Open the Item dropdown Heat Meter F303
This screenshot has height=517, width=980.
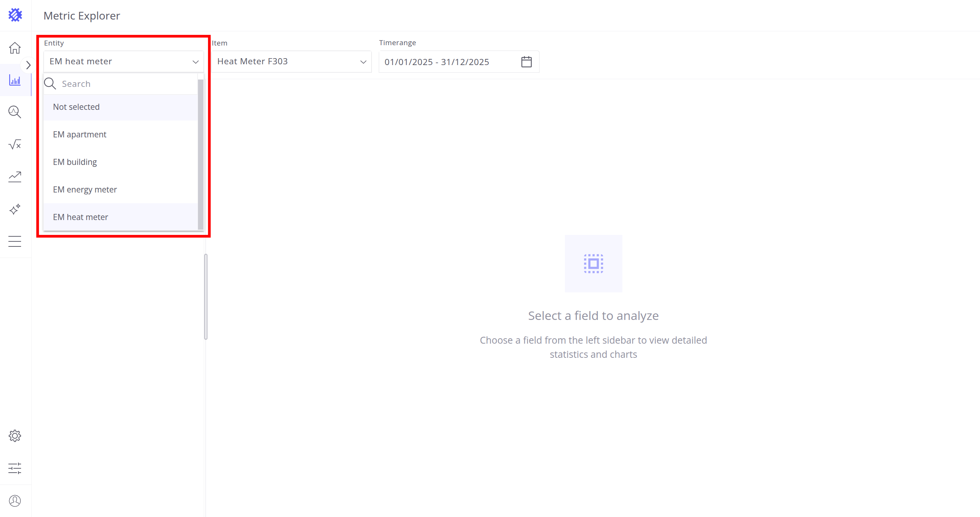[291, 62]
